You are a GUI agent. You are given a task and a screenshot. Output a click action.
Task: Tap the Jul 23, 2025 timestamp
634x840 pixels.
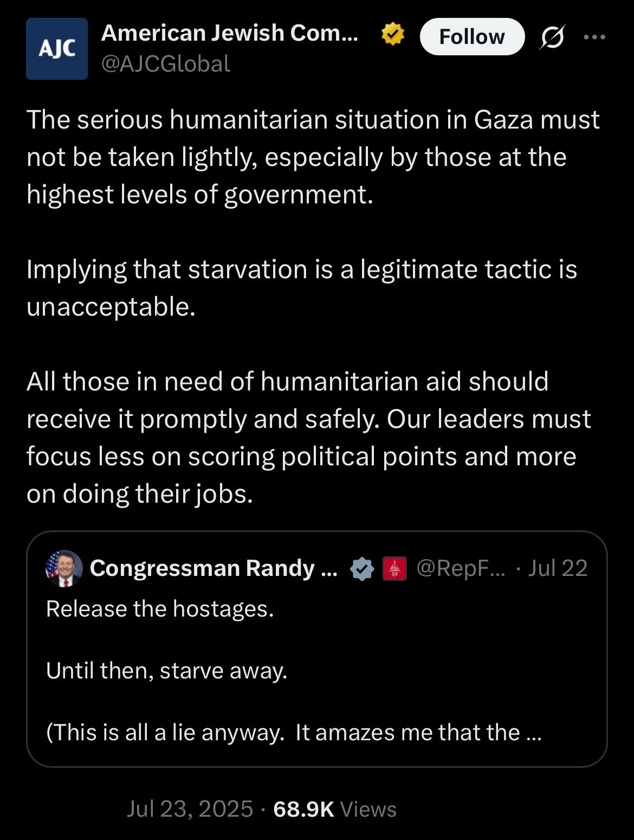[190, 809]
